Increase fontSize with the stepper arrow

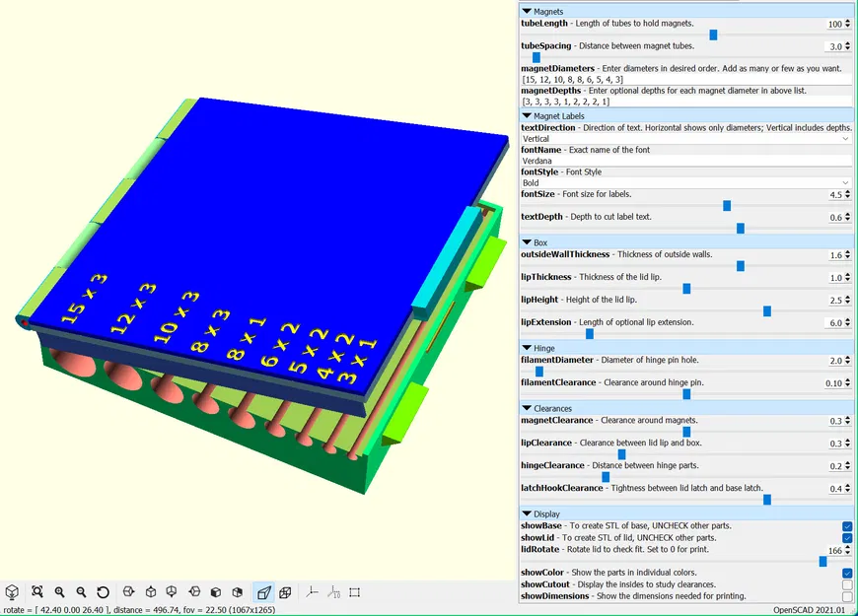(x=848, y=191)
